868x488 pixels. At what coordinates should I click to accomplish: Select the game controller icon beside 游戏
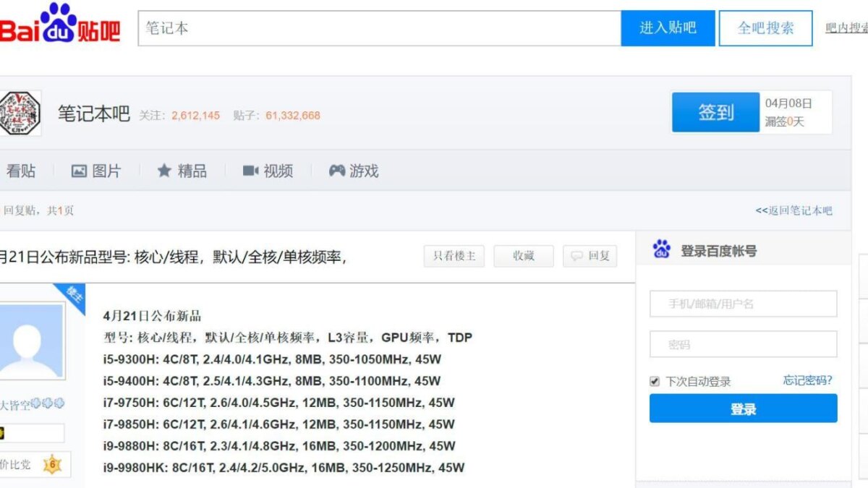pyautogui.click(x=336, y=171)
